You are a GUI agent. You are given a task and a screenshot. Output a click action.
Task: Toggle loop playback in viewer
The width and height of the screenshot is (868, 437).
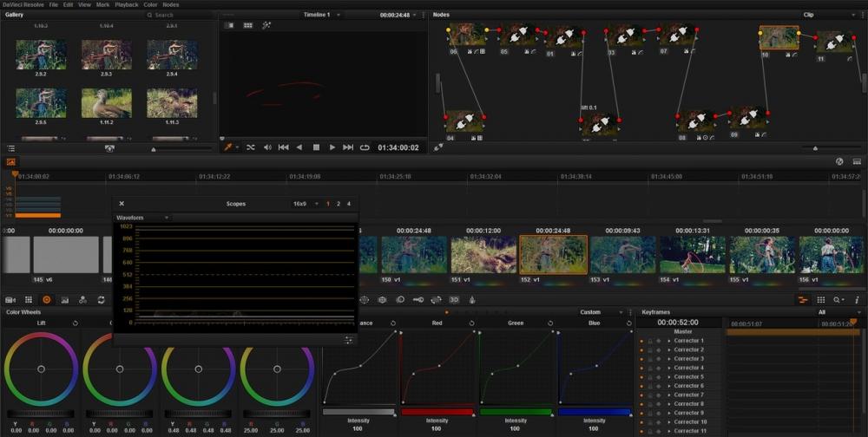[x=365, y=147]
